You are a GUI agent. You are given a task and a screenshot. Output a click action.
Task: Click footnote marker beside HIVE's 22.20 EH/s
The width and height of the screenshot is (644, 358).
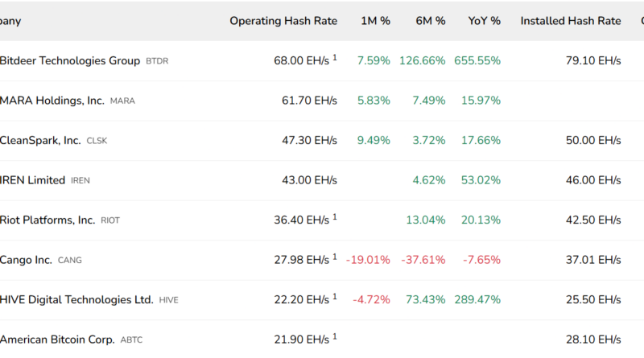(335, 297)
